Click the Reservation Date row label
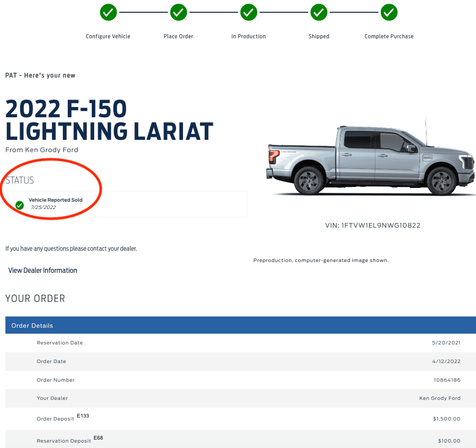Screen dimensions: 476x448 pyautogui.click(x=60, y=343)
